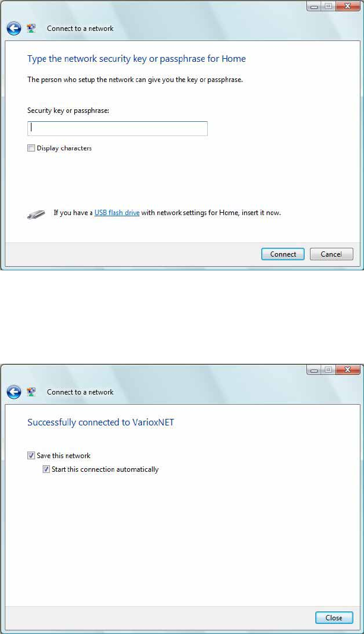Viewport: 364px width, 634px height.
Task: Maximize the passphrase dialog window
Action: [x=328, y=6]
